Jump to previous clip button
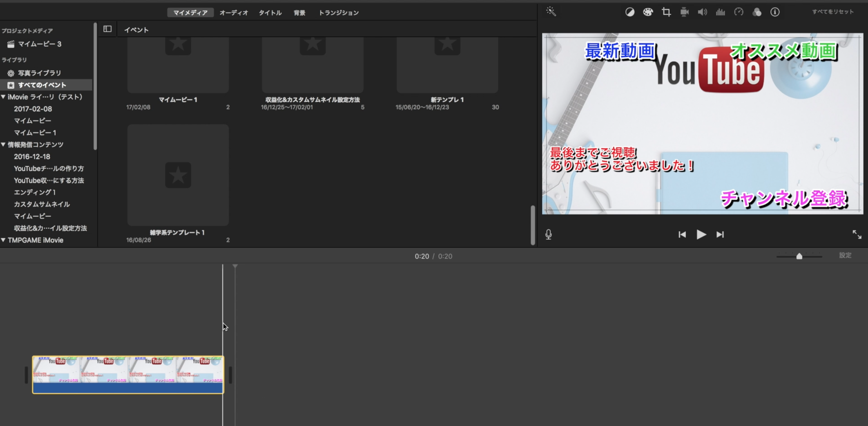868x426 pixels. click(682, 235)
